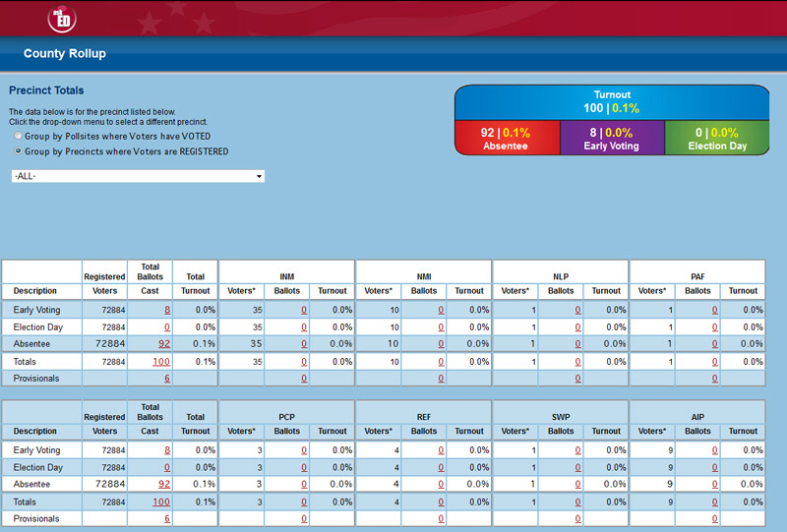
Task: Click the INM party column header
Action: (x=287, y=276)
